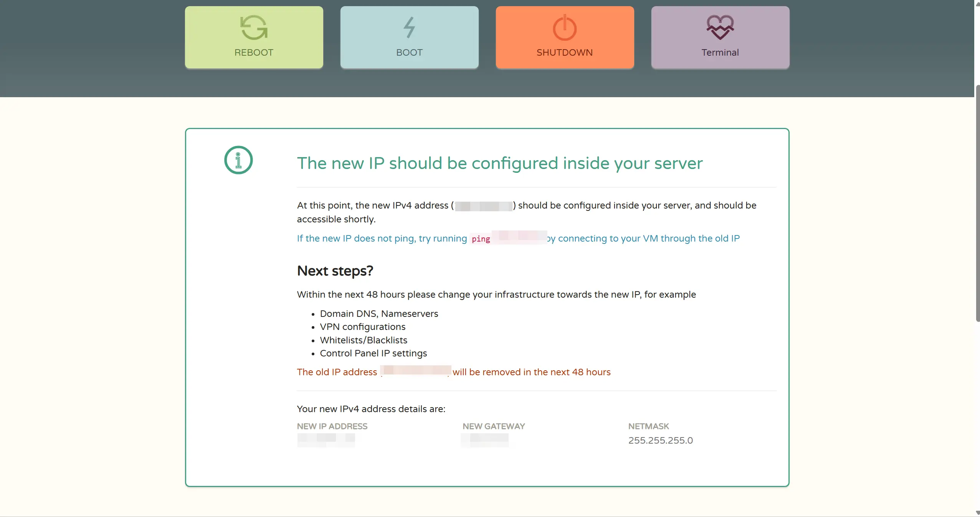Click blurred value under NEW GATEWAY
This screenshot has width=980, height=517.
[485, 440]
